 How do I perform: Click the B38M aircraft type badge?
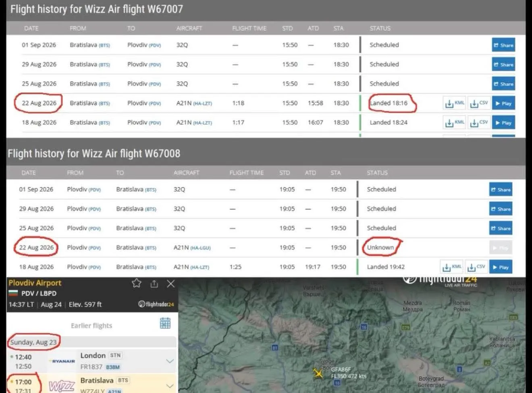(x=113, y=367)
